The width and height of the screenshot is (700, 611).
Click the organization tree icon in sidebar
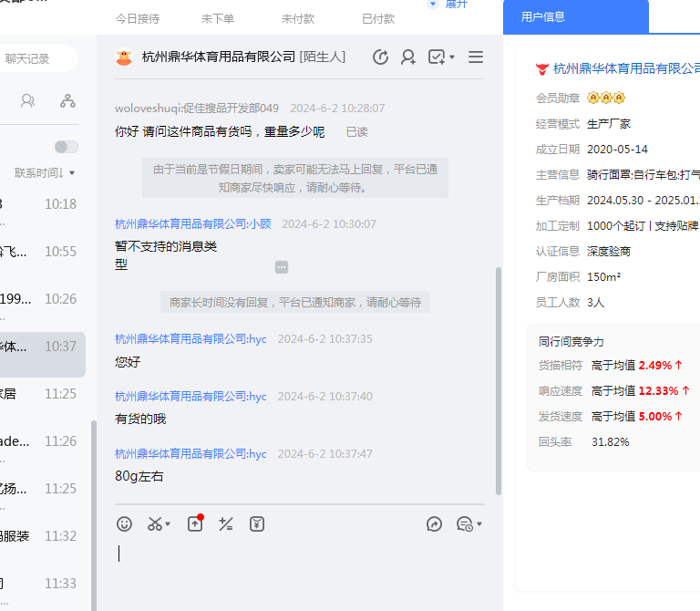click(67, 101)
